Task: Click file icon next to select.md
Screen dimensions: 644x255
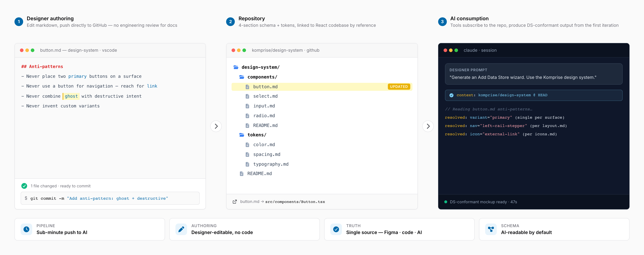Action: (x=247, y=96)
